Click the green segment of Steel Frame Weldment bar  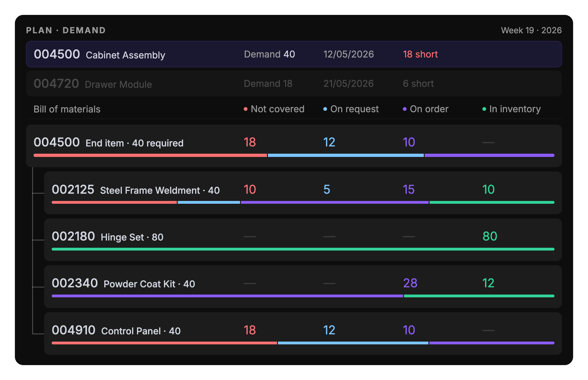point(492,202)
